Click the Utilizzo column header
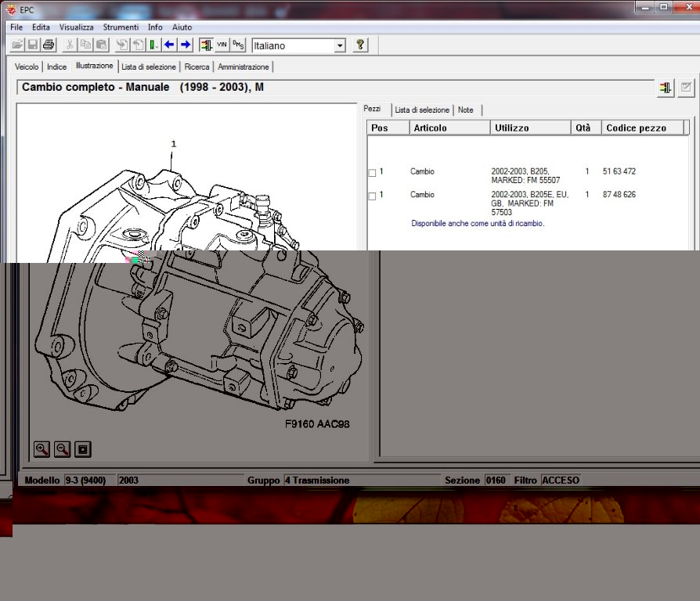This screenshot has height=601, width=700. (530, 128)
